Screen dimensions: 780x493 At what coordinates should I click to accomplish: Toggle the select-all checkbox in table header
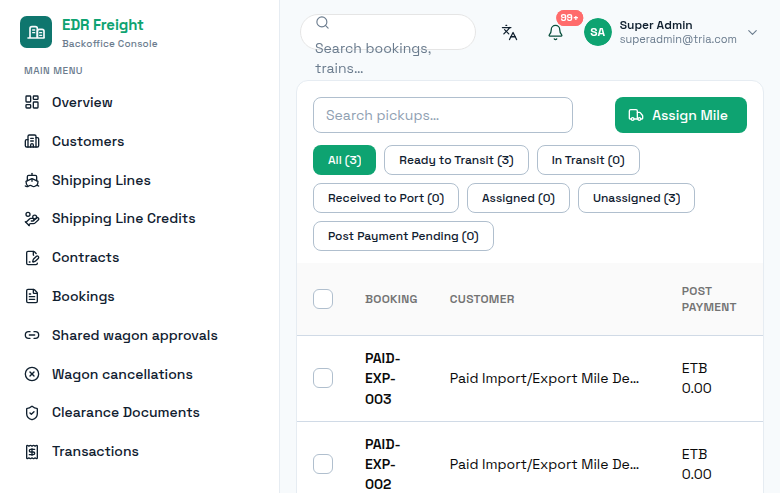pos(323,299)
